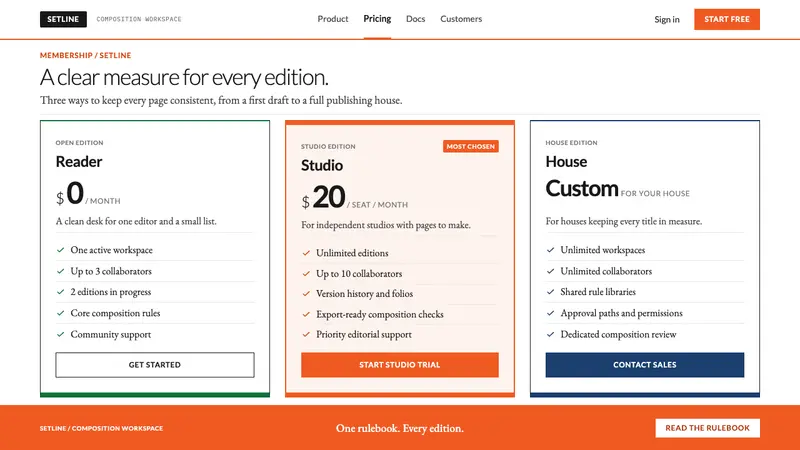Click the '$20' Studio price
Screen dimensions: 800x450
[323, 197]
